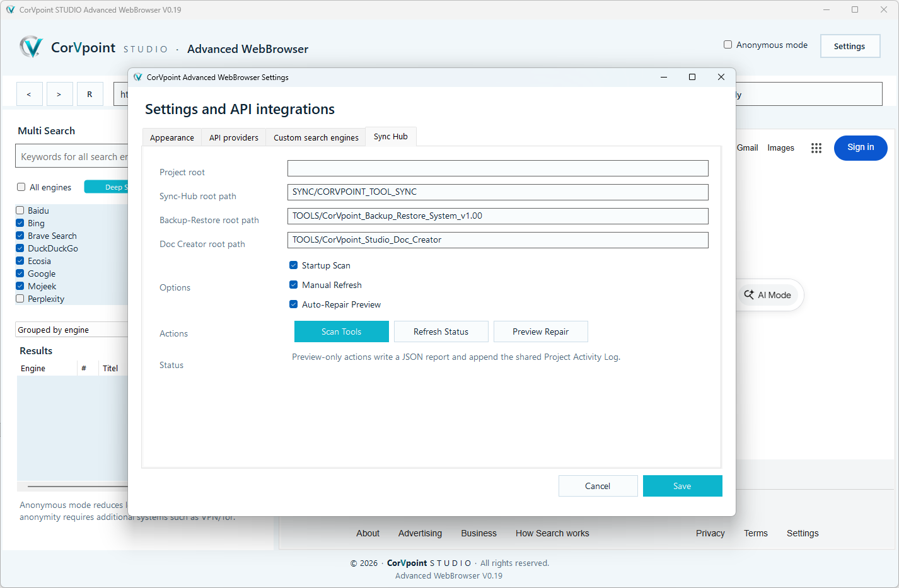Viewport: 899px width, 588px height.
Task: Click the CorVpoint logo in main header
Action: coord(31,47)
